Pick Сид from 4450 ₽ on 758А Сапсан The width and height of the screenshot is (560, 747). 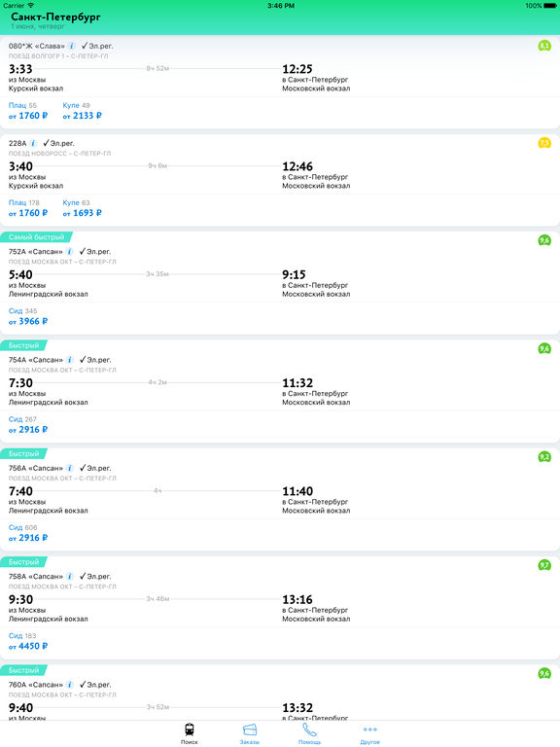tap(28, 641)
